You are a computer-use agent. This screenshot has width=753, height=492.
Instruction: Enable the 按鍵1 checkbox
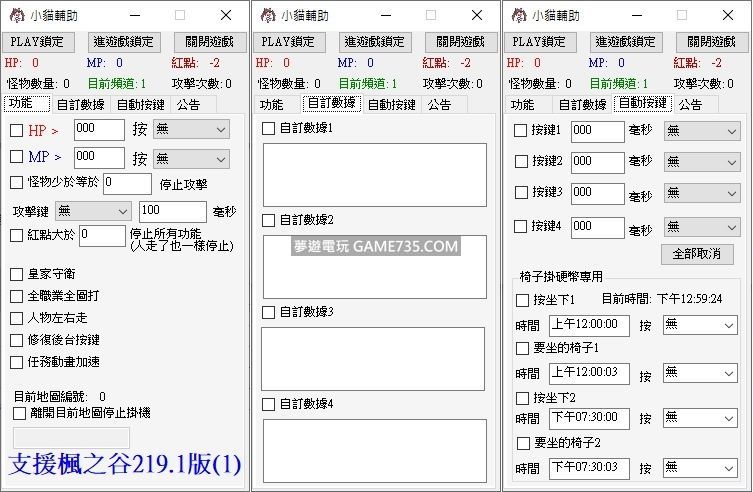click(521, 131)
